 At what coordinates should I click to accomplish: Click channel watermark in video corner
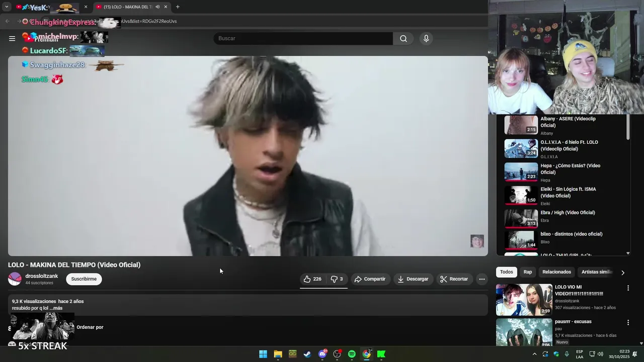tap(477, 241)
